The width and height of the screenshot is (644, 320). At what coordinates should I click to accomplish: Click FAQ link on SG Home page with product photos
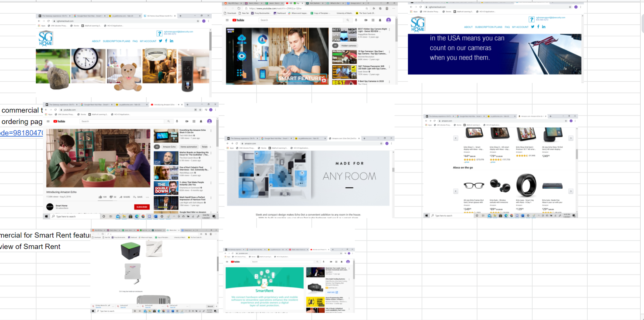135,41
